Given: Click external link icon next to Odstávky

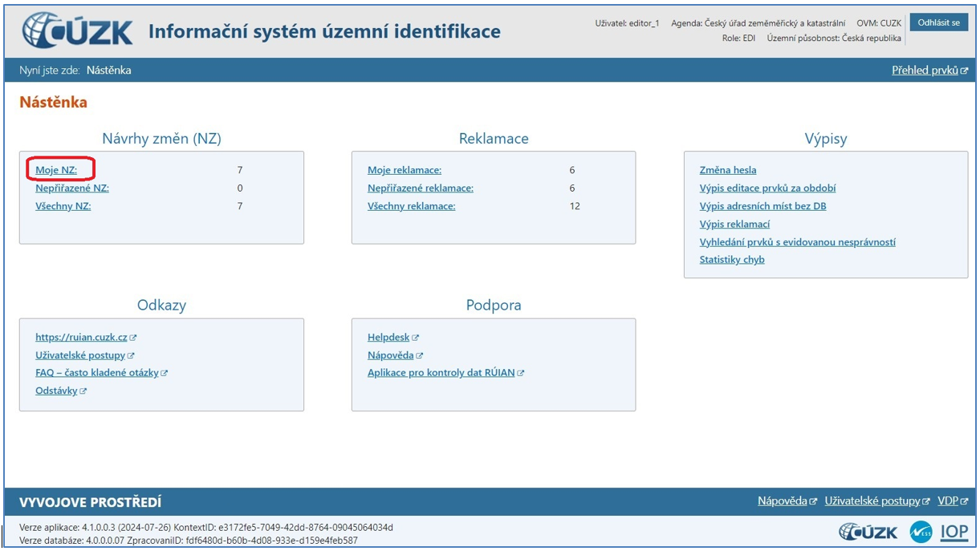Looking at the screenshot, I should [83, 391].
